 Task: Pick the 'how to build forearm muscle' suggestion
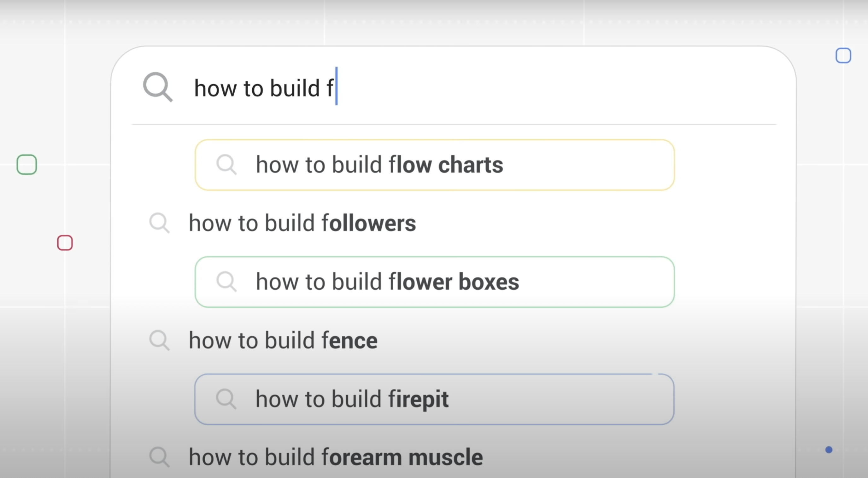[336, 457]
